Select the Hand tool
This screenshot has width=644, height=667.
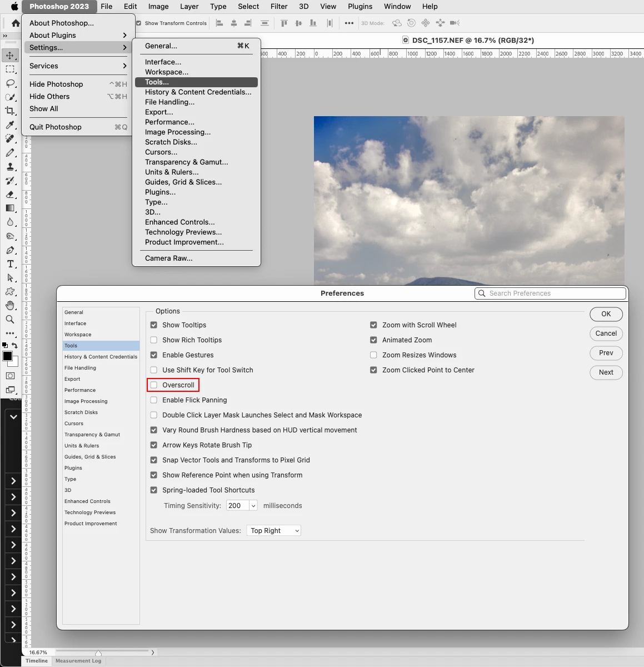tap(10, 305)
